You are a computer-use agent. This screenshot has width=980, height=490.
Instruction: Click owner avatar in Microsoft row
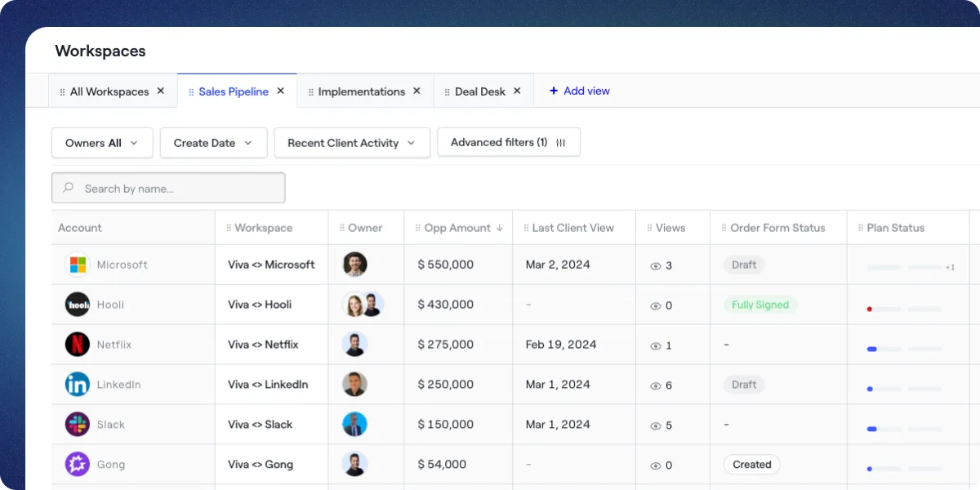(x=354, y=265)
